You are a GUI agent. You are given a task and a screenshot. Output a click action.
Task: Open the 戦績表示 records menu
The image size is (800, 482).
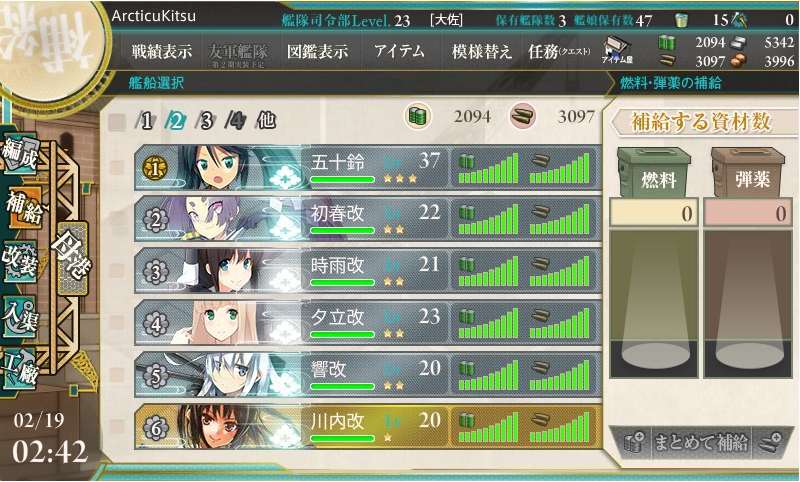[162, 52]
